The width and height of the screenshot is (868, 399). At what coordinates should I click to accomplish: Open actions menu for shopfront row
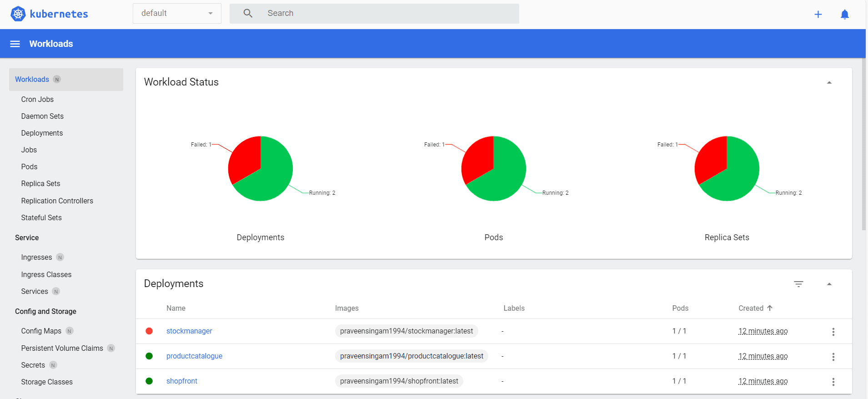coord(833,382)
